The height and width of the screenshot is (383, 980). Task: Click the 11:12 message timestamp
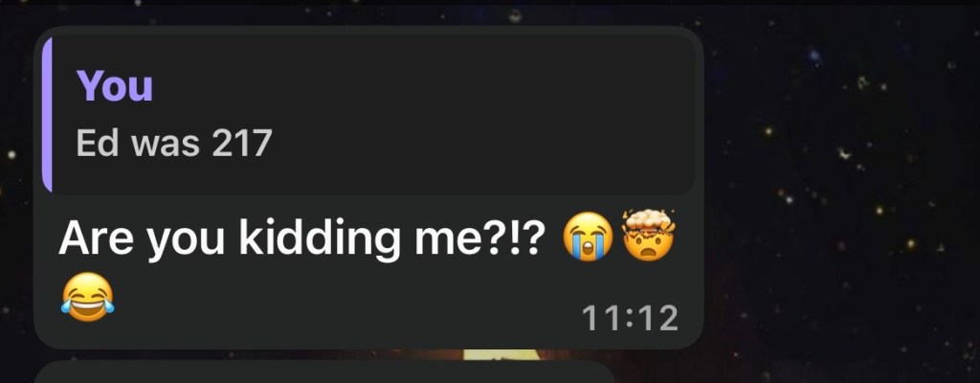630,319
